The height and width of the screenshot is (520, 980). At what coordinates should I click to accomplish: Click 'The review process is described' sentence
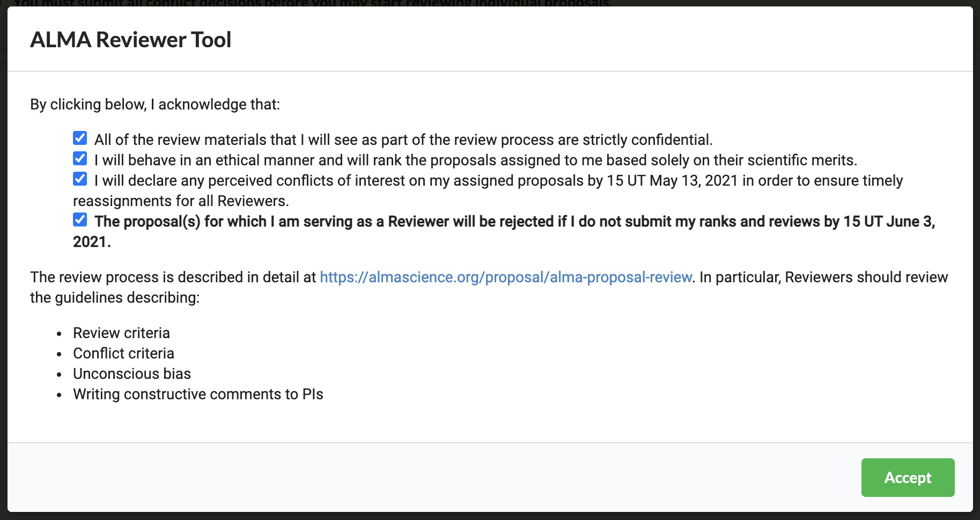173,277
